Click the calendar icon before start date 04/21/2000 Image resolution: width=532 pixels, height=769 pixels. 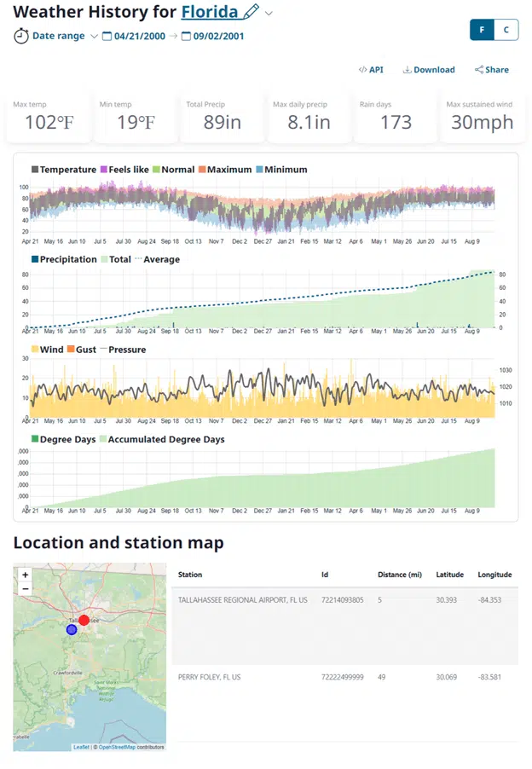(x=107, y=36)
